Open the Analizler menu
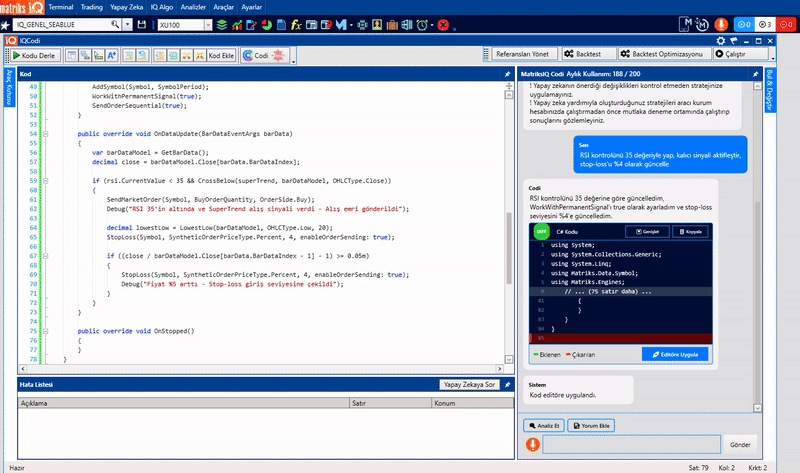800x473 pixels. pos(193,7)
